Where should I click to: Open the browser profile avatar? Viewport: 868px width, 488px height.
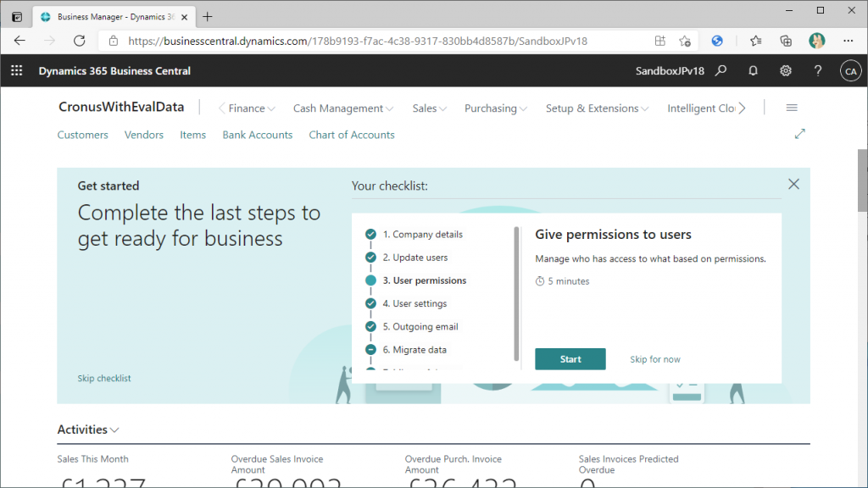[x=817, y=41]
